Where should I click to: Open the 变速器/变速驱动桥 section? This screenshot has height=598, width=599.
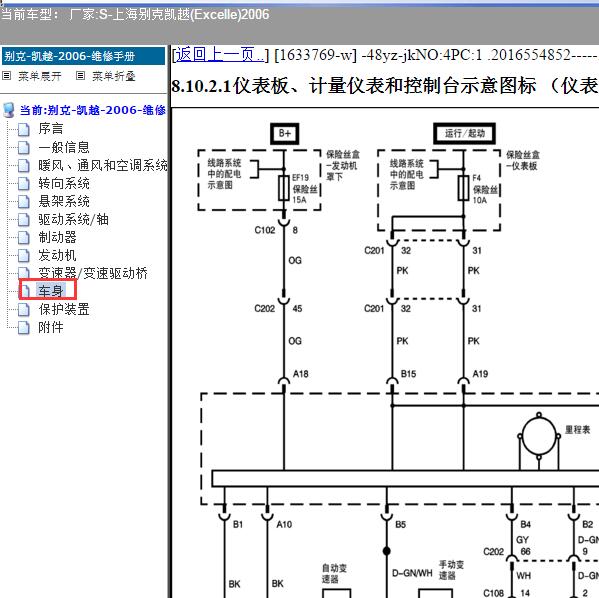tap(93, 273)
